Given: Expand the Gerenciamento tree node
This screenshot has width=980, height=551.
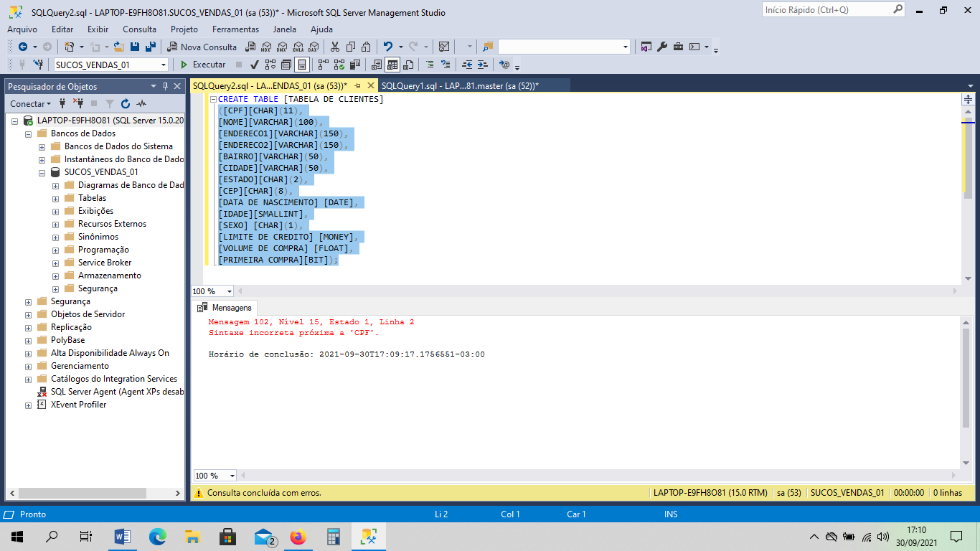Looking at the screenshot, I should [29, 366].
